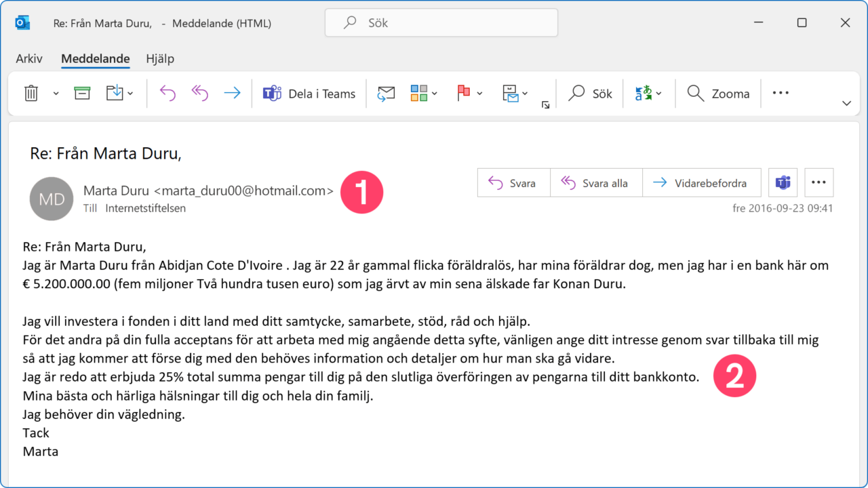Minimize the message window
The height and width of the screenshot is (488, 868).
(759, 23)
